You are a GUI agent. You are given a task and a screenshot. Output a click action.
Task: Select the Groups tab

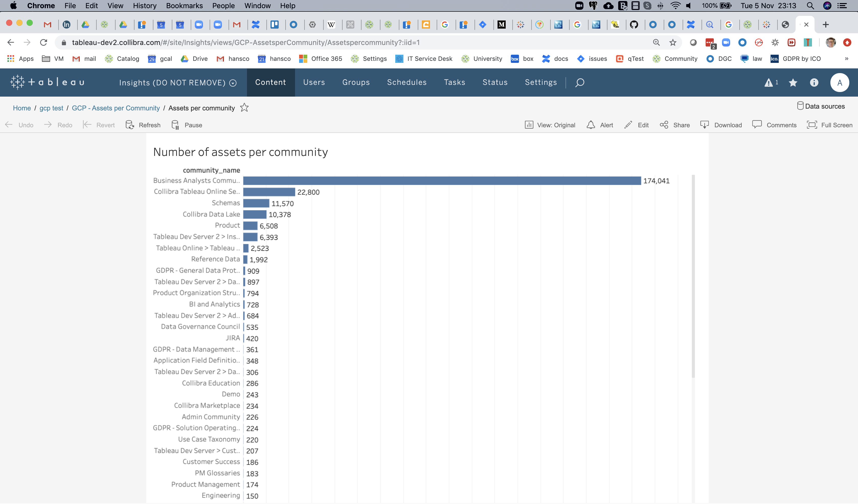point(356,82)
